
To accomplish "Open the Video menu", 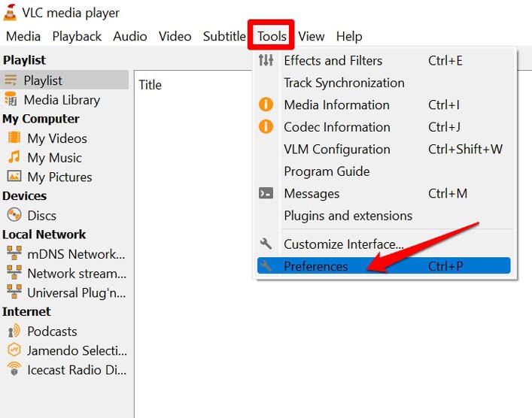I will click(x=175, y=36).
